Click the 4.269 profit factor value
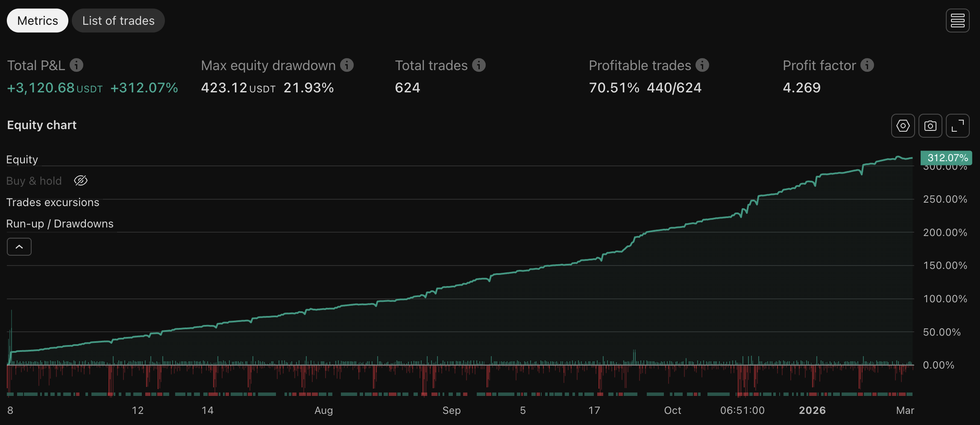The width and height of the screenshot is (980, 425). click(x=801, y=88)
